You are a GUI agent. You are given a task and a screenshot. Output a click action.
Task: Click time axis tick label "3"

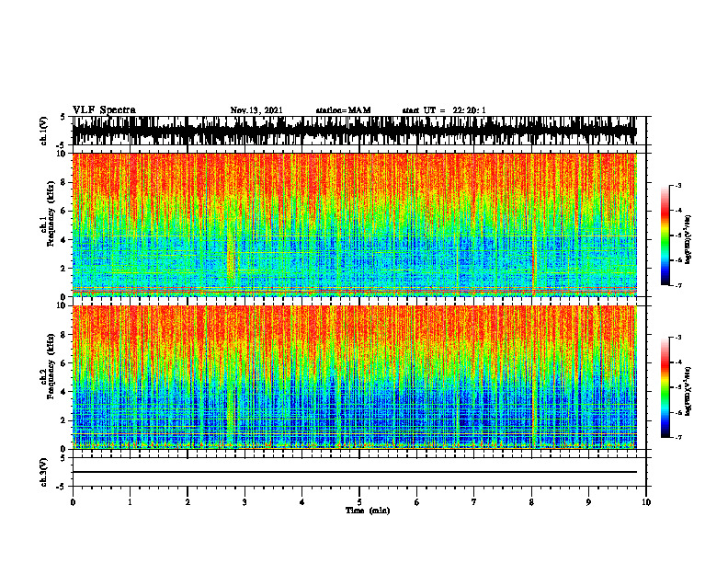[x=245, y=502]
